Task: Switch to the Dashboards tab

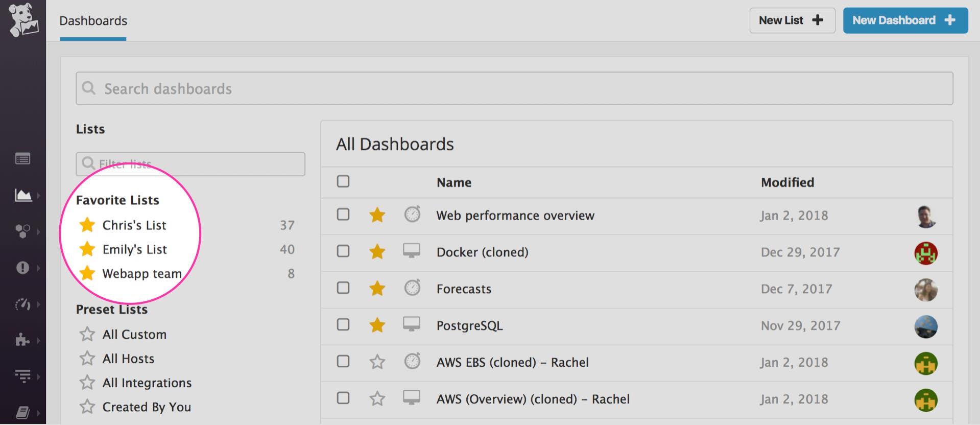Action: [93, 20]
